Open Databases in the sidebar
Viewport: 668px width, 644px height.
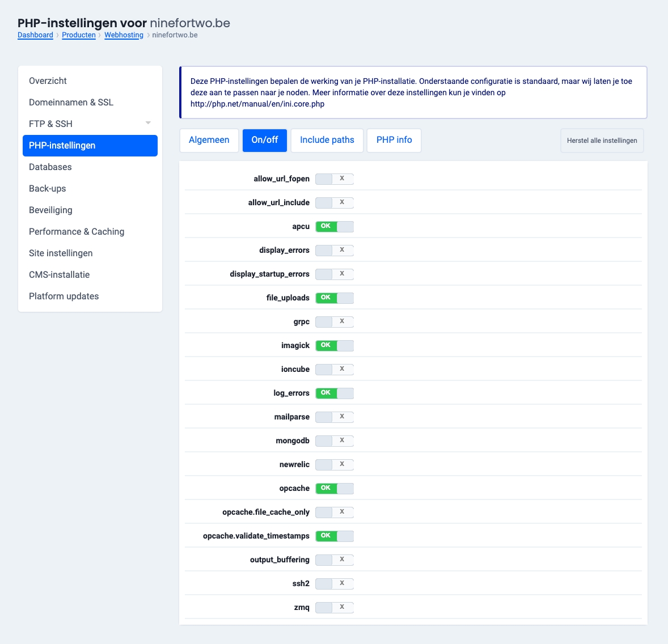(50, 167)
